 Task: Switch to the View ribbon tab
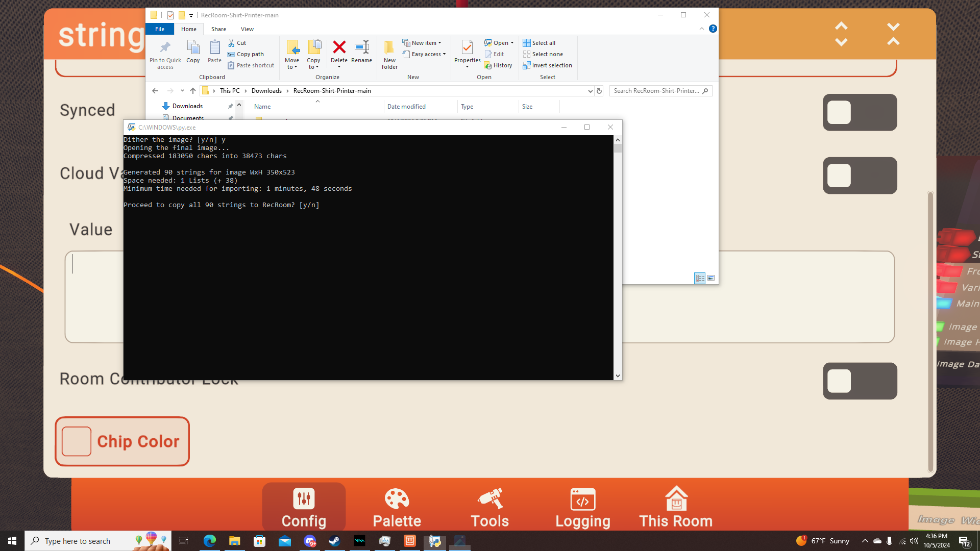tap(247, 29)
